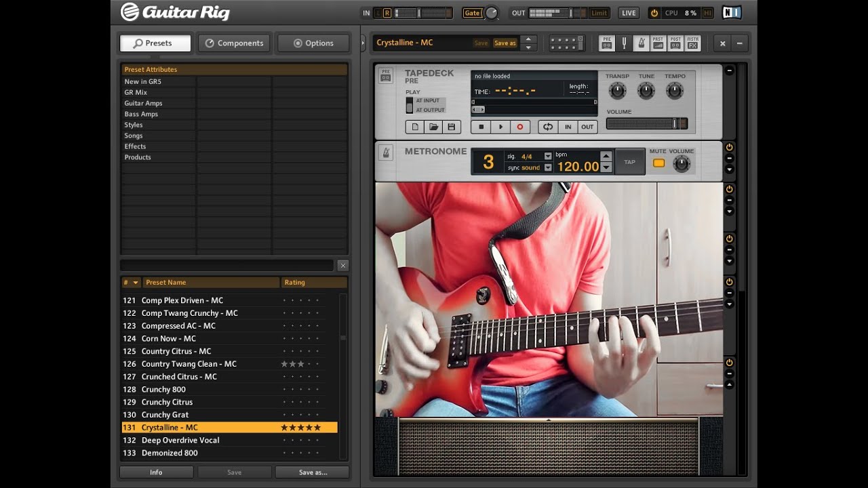Viewport: 868px width, 488px height.
Task: Toggle the Metronome toolbar icon
Action: 641,43
